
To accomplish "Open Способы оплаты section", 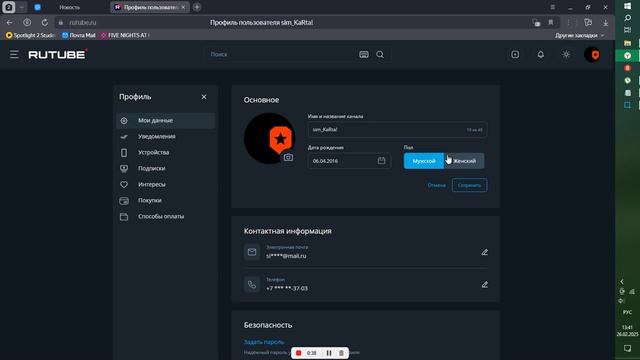I will click(165, 216).
